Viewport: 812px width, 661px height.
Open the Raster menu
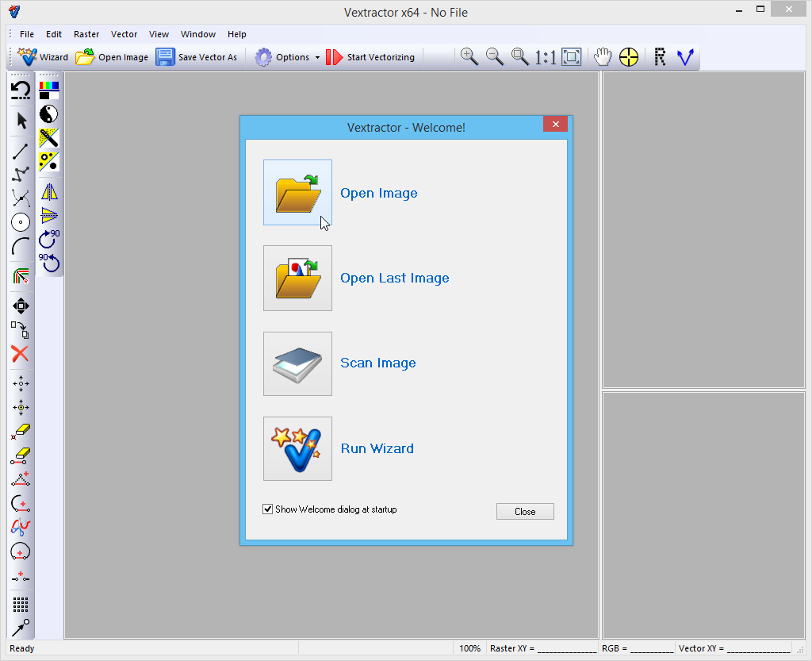pyautogui.click(x=86, y=34)
